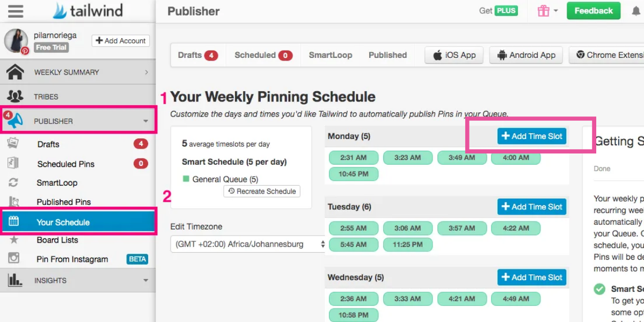Click the Publisher megaphone icon

tap(15, 121)
